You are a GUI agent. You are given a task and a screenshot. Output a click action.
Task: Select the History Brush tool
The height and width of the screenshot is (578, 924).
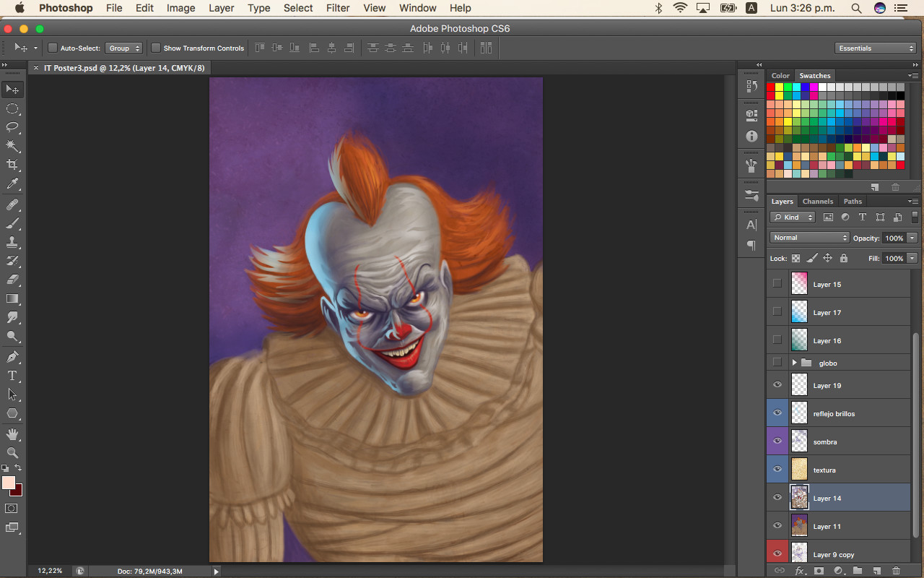[12, 261]
